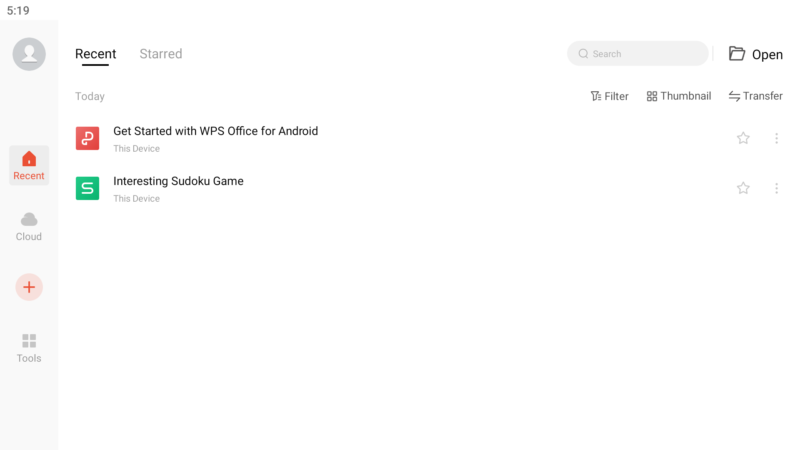This screenshot has width=800, height=450.
Task: Click the green spreadsheet file icon
Action: pyautogui.click(x=88, y=188)
